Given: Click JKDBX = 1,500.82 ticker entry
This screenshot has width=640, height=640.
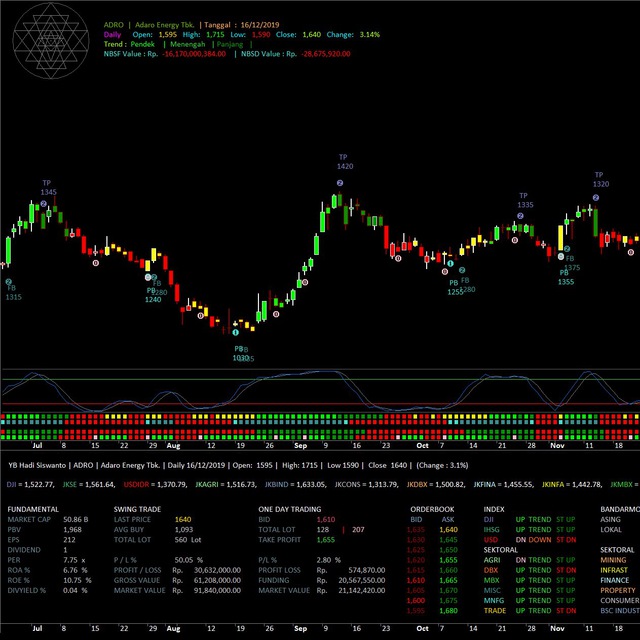Looking at the screenshot, I should pos(436,484).
